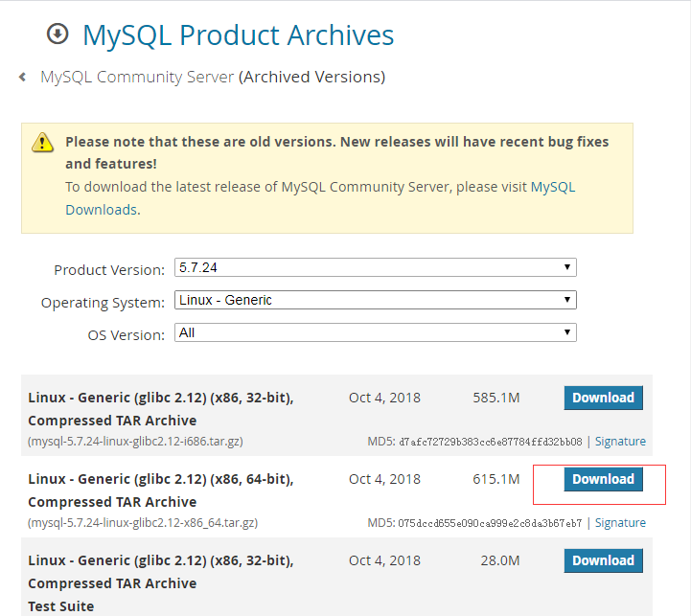
Task: Click the Oct 4, 2018 date of 585.1M file
Action: [384, 398]
